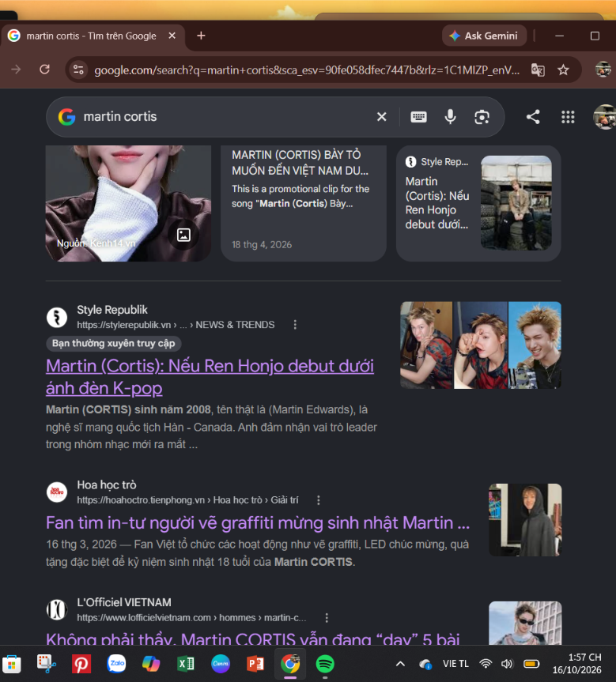616x682 pixels.
Task: Go forward with the forward arrow
Action: [16, 70]
